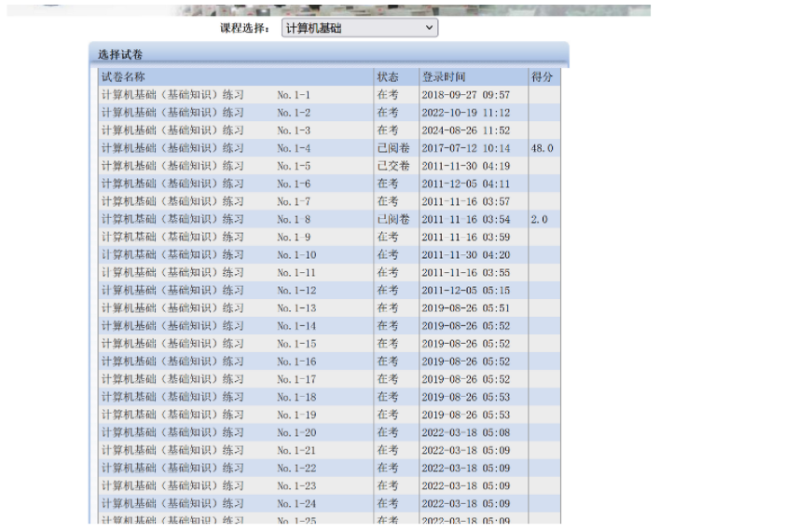Viewport: 798px width, 532px height.
Task: Select exam row No. 1-7
Action: click(329, 201)
